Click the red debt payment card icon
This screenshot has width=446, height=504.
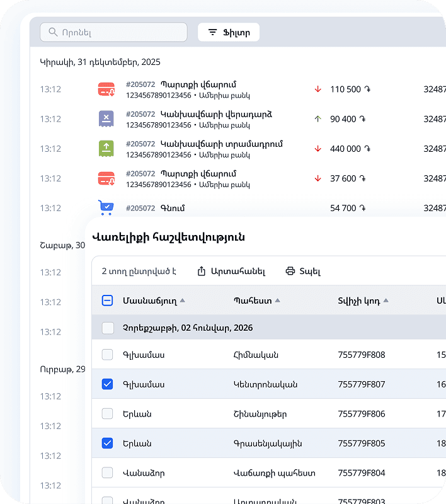[106, 89]
